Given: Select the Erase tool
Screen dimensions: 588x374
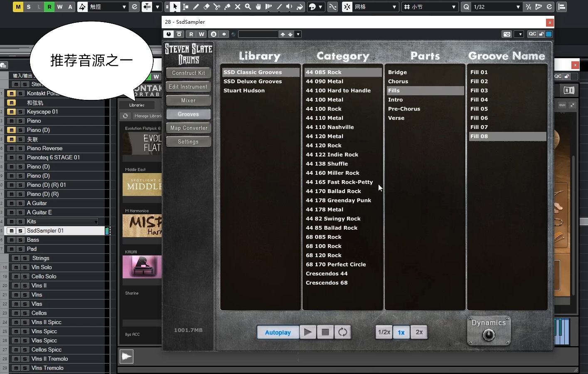Looking at the screenshot, I should pos(206,7).
